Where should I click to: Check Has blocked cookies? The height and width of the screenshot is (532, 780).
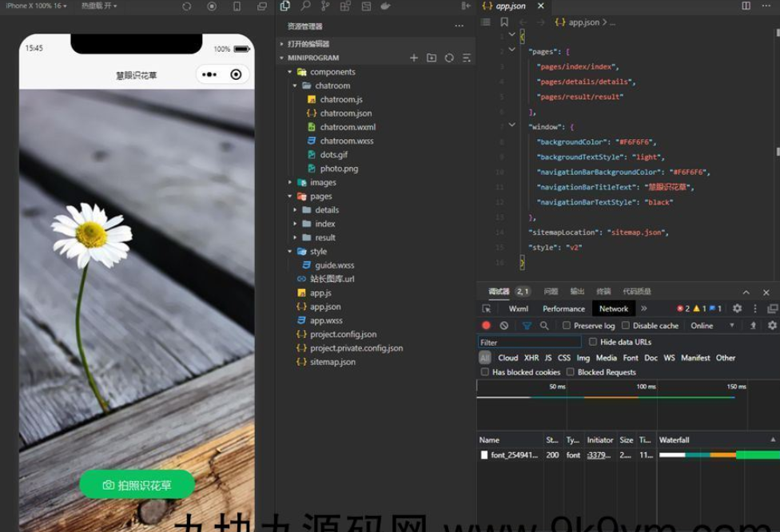coord(484,372)
